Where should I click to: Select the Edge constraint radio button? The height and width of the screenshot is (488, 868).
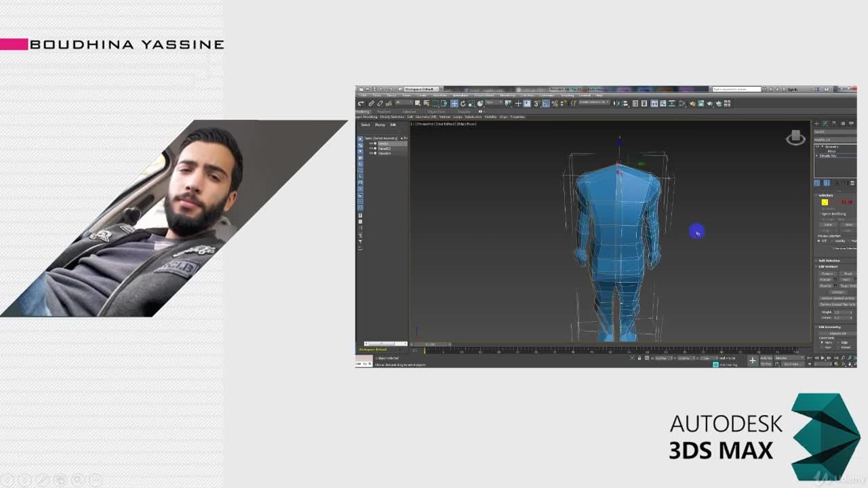pos(838,343)
